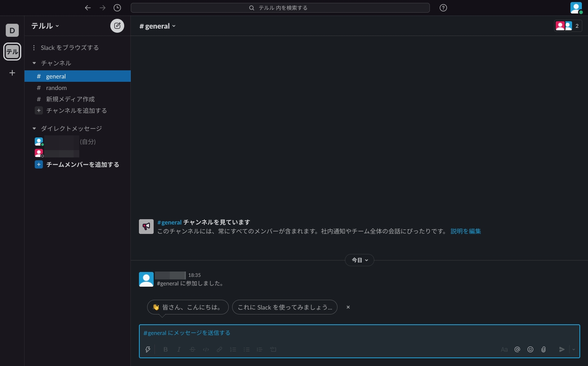The image size is (588, 366).
Task: Dismiss suggested messages with X
Action: [x=348, y=307]
